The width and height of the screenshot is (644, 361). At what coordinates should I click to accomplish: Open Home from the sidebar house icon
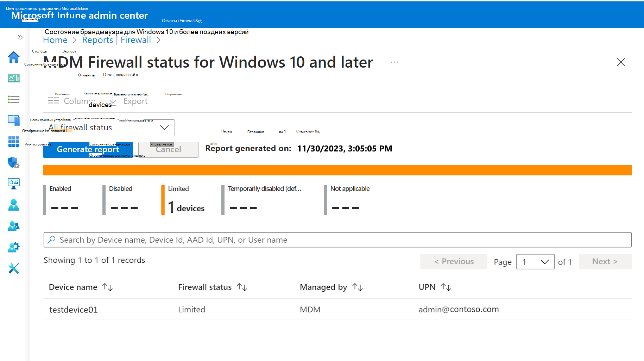[14, 57]
